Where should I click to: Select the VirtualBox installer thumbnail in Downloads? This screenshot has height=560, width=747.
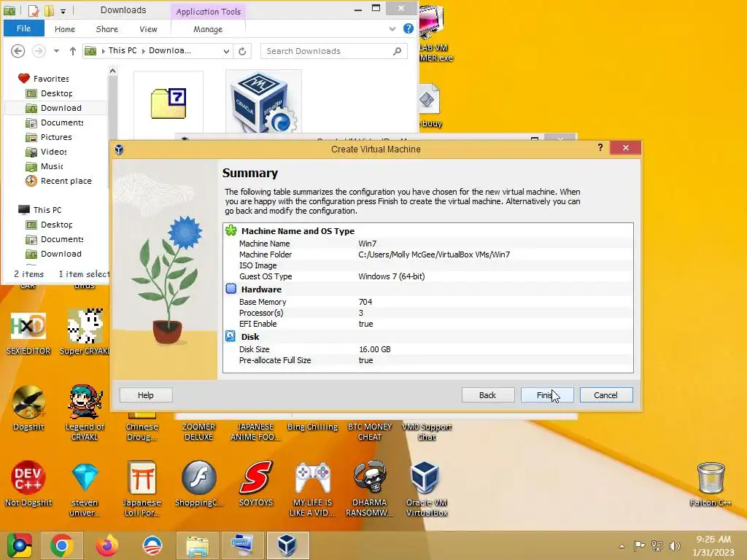pyautogui.click(x=263, y=101)
